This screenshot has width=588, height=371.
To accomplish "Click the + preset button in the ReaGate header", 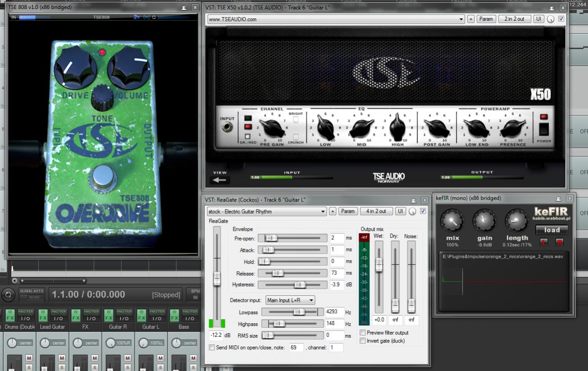I will (x=333, y=211).
